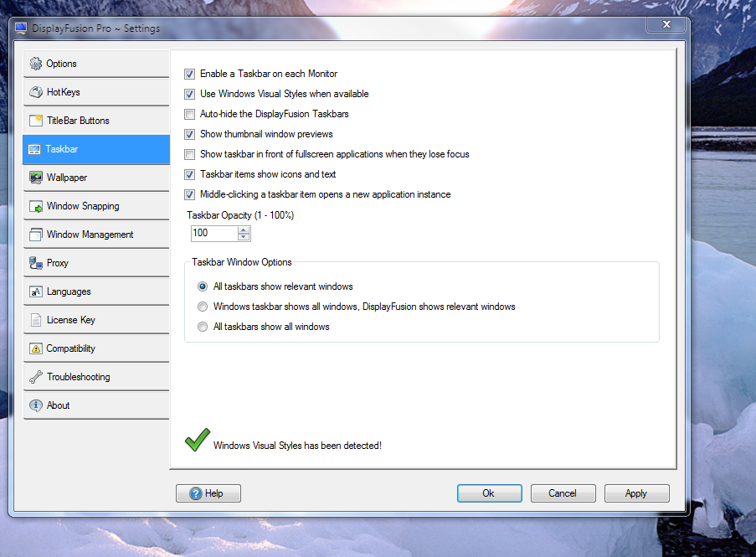Disable Enable a Taskbar on each Monitor

[190, 74]
